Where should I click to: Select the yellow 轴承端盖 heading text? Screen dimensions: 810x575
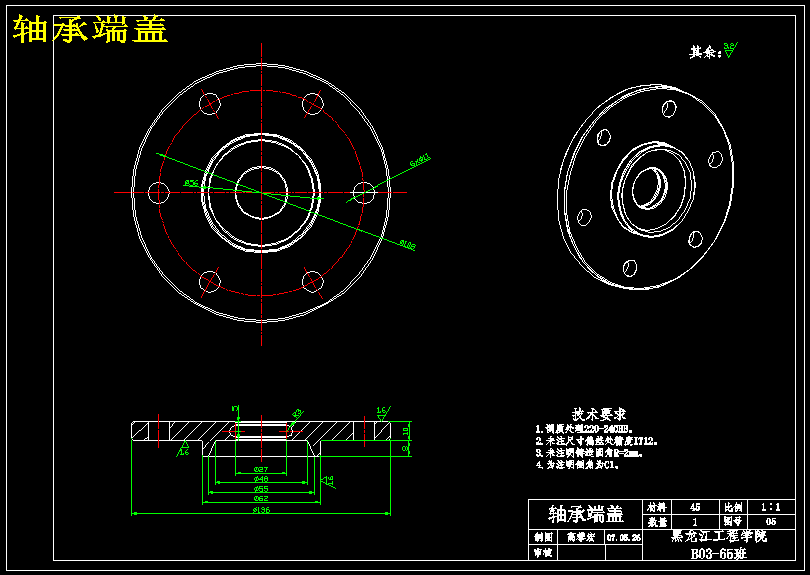coord(90,29)
